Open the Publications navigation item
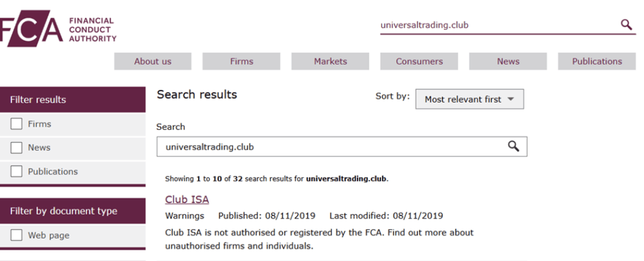This screenshot has width=644, height=261. [597, 61]
